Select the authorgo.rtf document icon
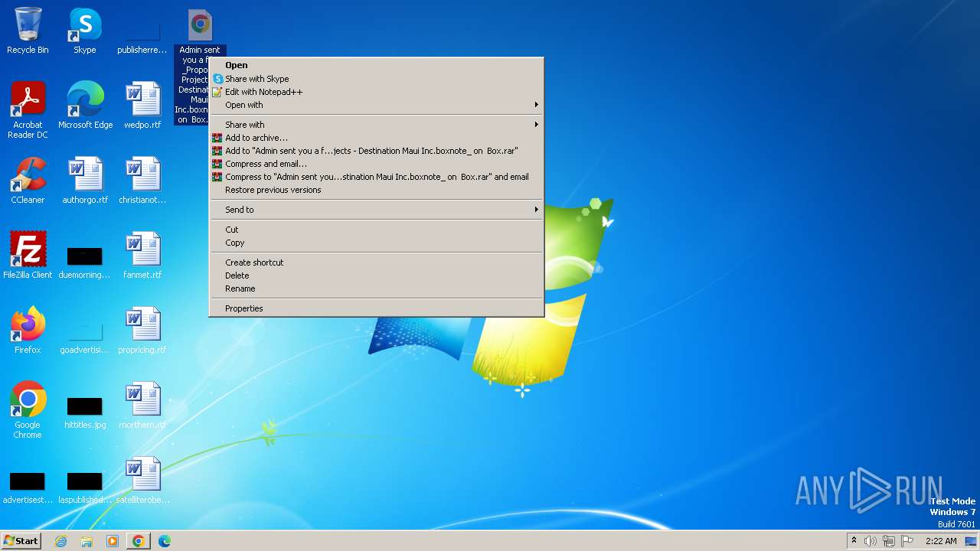Viewport: 980px width, 551px height. coord(85,181)
